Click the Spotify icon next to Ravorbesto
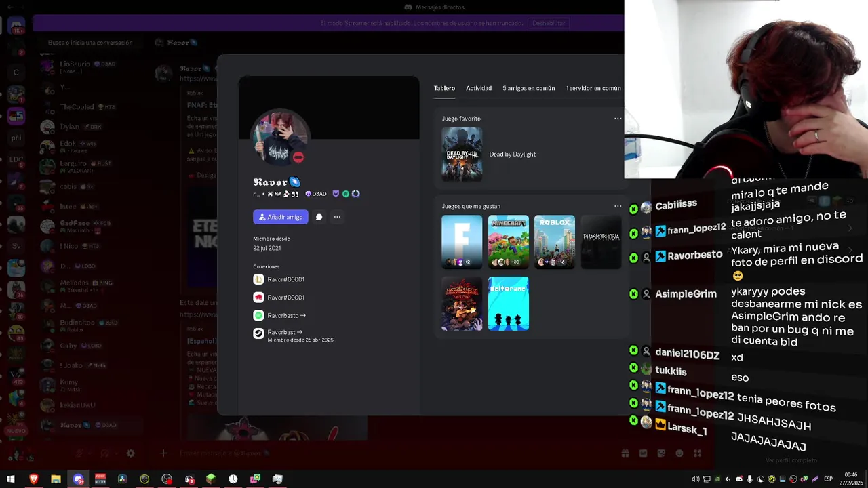The width and height of the screenshot is (868, 488). [x=258, y=316]
